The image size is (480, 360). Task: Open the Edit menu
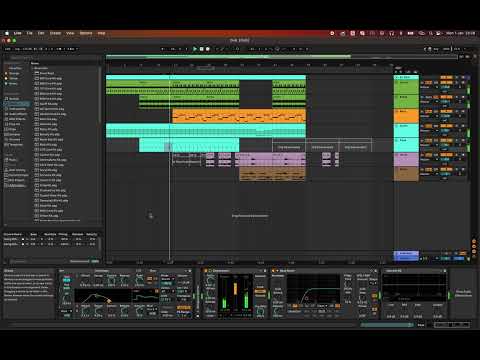41,33
